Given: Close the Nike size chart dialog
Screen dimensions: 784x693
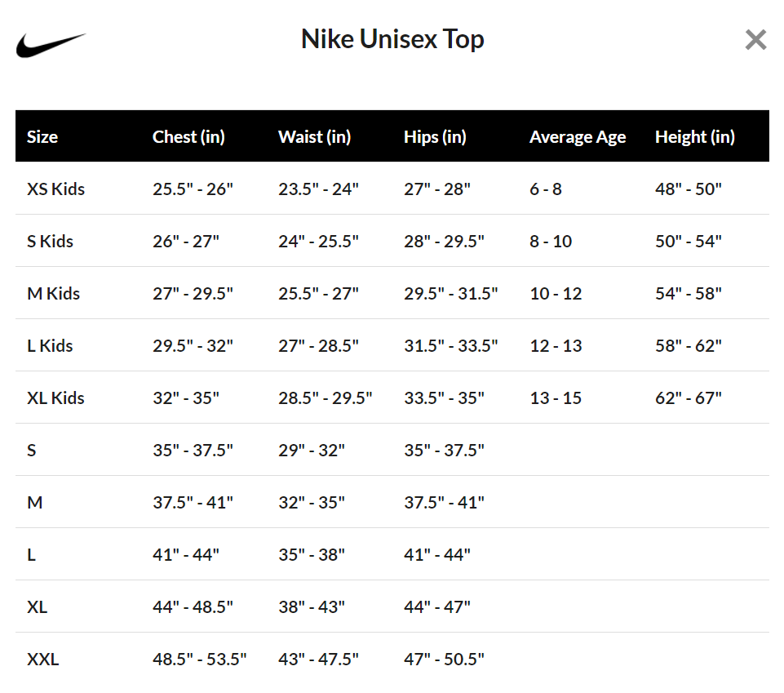Looking at the screenshot, I should [x=755, y=39].
